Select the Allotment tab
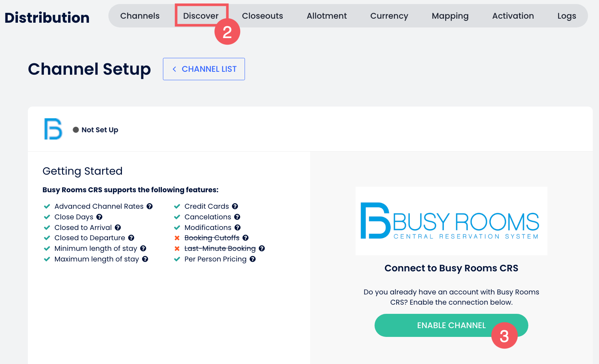The height and width of the screenshot is (364, 599). (327, 16)
